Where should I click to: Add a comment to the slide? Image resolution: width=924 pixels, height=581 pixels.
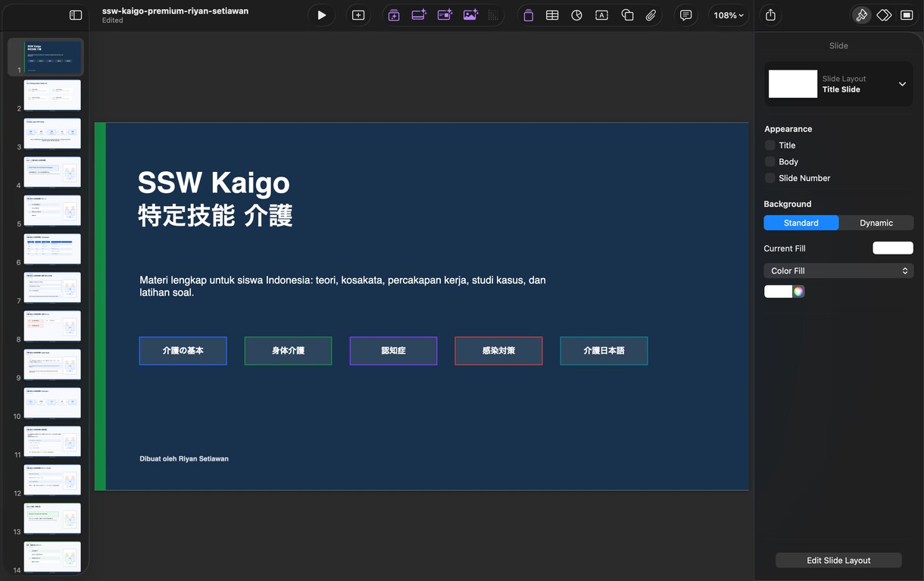686,15
